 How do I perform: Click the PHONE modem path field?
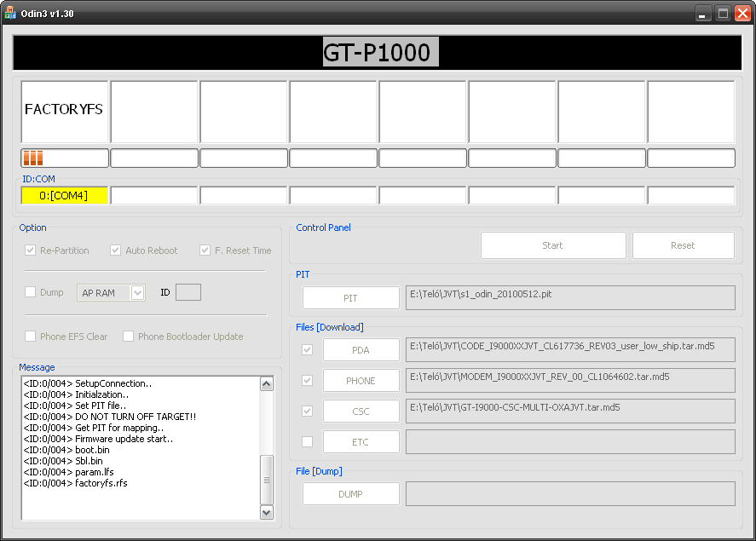570,381
